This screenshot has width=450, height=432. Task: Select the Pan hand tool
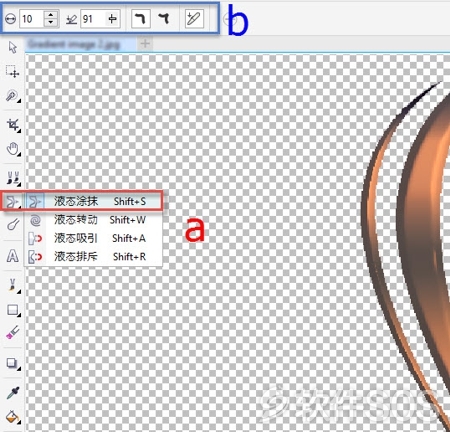13,149
